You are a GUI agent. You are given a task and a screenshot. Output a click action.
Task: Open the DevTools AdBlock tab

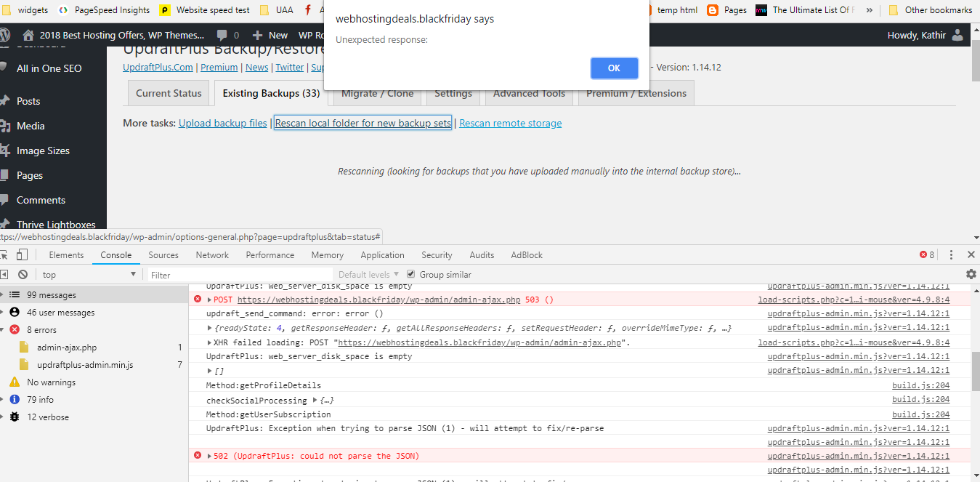pyautogui.click(x=527, y=255)
